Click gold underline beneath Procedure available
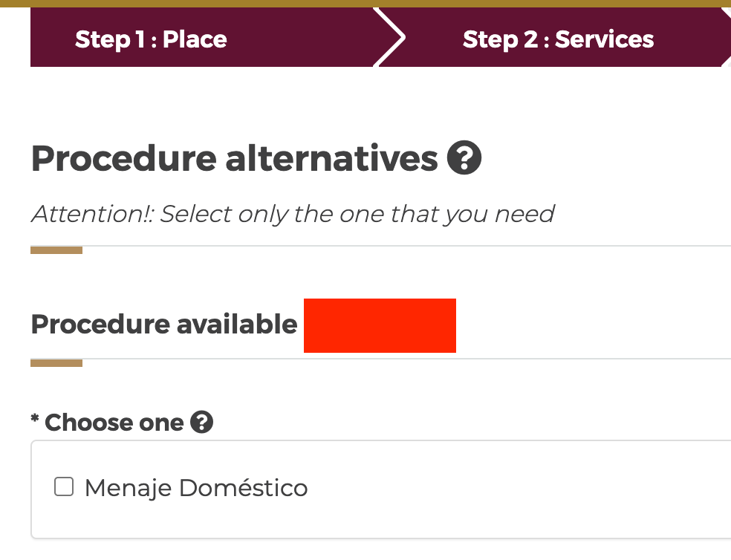This screenshot has width=731, height=560. click(x=56, y=363)
